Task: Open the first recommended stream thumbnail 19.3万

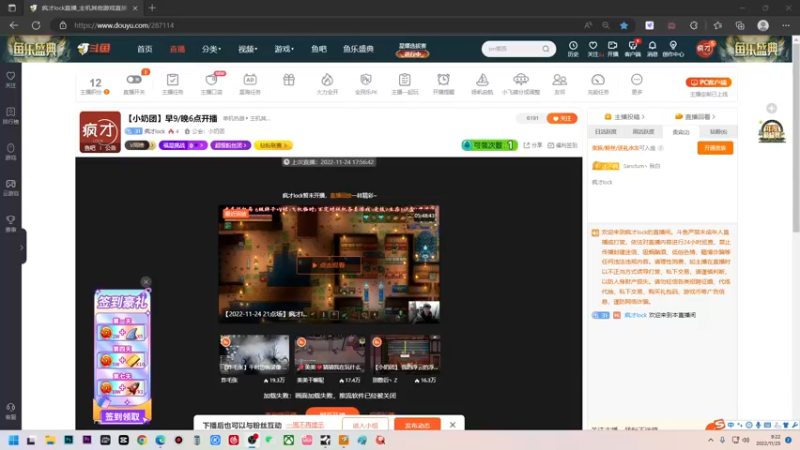Action: tap(254, 354)
